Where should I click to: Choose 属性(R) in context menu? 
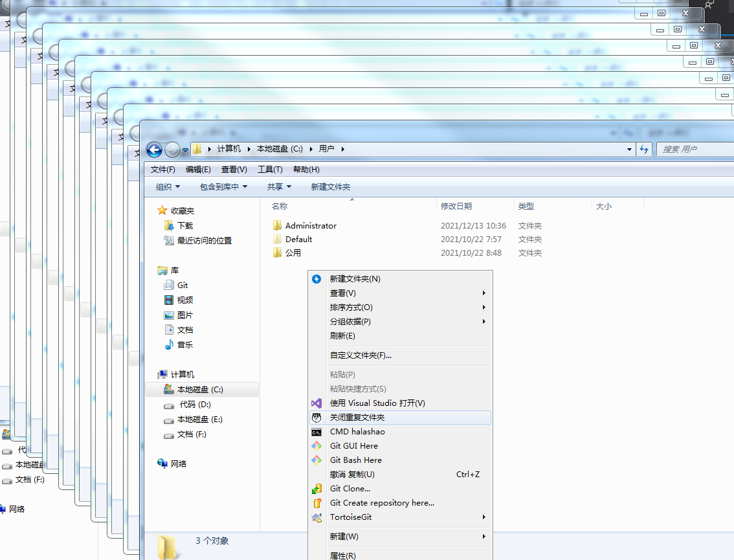coord(400,555)
